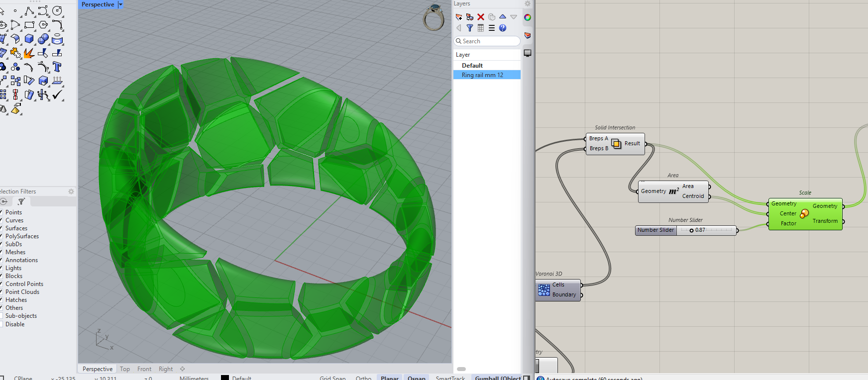Select the Explode tool
The image size is (868, 380).
tap(29, 53)
